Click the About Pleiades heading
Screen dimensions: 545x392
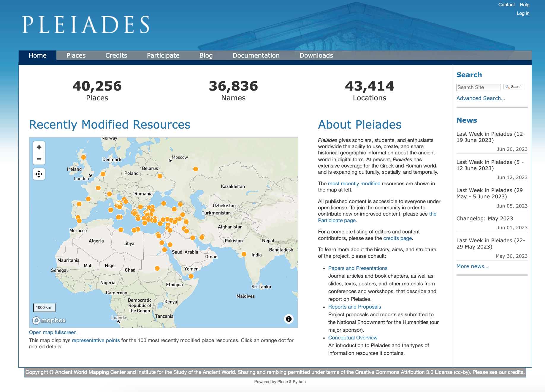360,125
